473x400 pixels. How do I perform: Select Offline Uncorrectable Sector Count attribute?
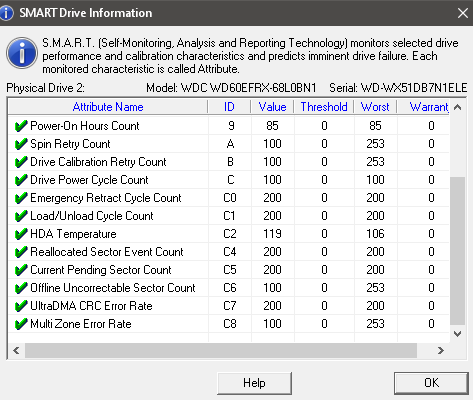[x=113, y=288]
